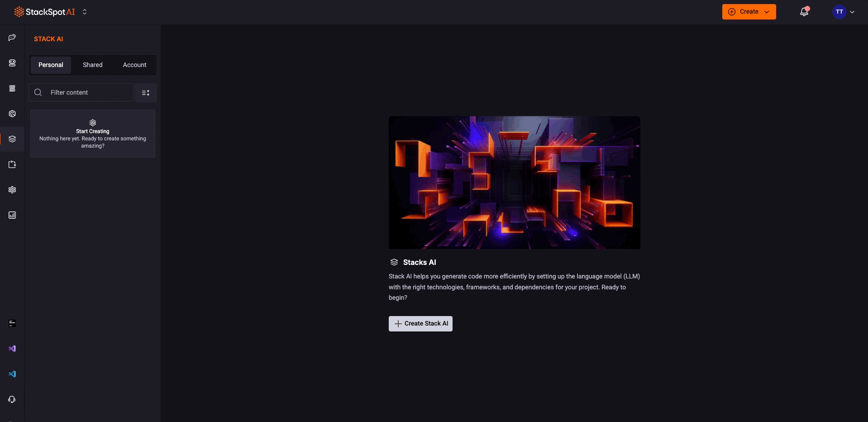Image resolution: width=868 pixels, height=422 pixels.
Task: Select the highlighted Stack AI layers icon
Action: click(12, 139)
